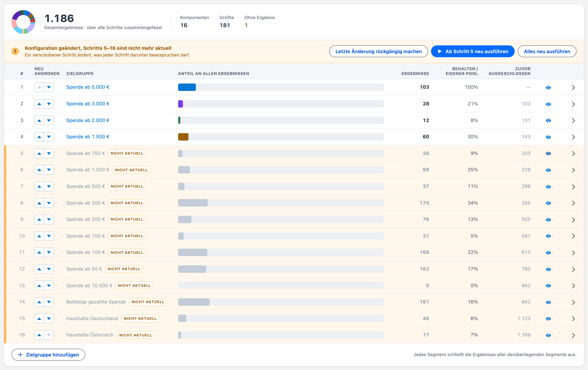Open 'Spende ab 5.000 €' segment link
Screen dimensions: 588x370
[x=88, y=87]
